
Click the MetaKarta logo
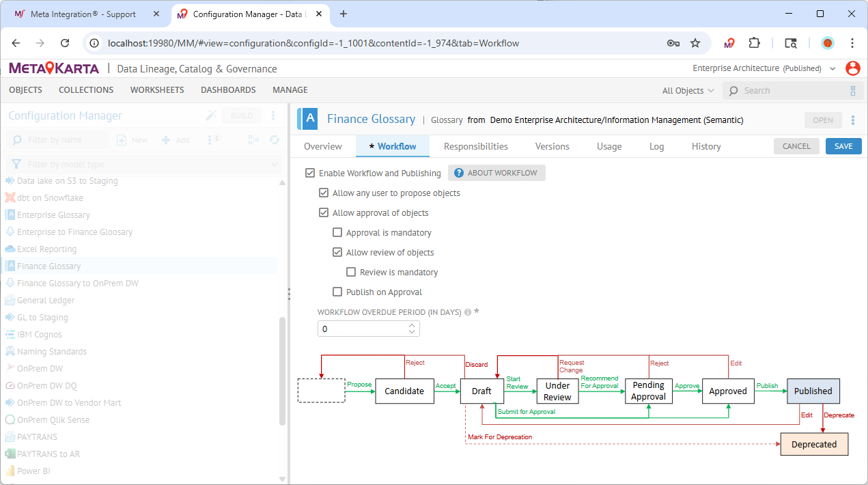(x=54, y=68)
